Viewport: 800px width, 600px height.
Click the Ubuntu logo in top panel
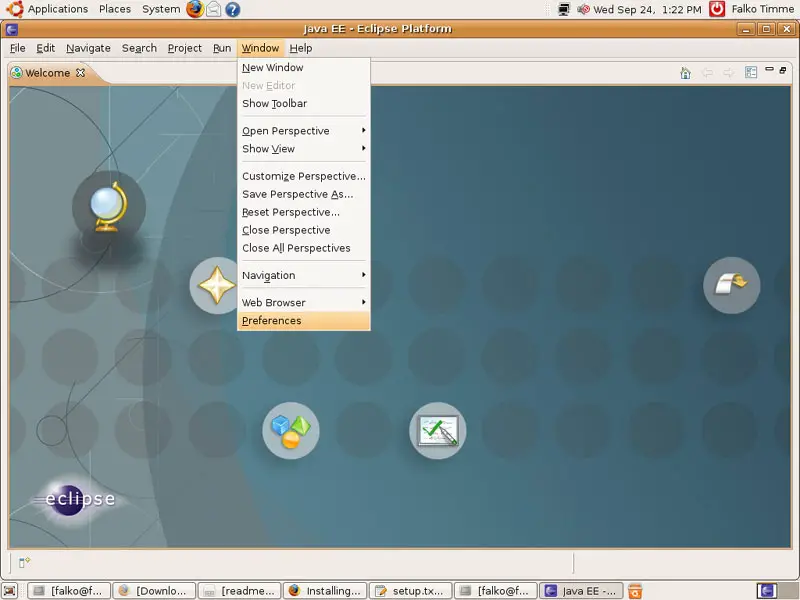pyautogui.click(x=15, y=9)
